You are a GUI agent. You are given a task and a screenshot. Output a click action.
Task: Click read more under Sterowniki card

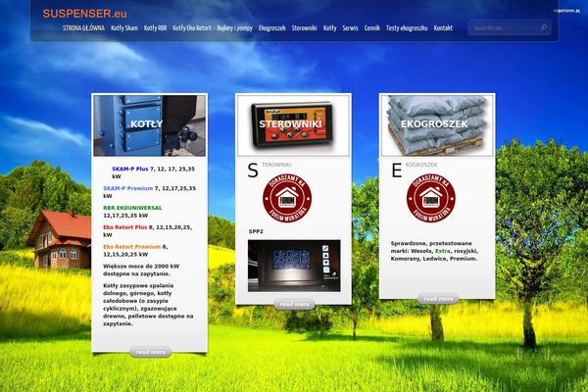tap(294, 304)
